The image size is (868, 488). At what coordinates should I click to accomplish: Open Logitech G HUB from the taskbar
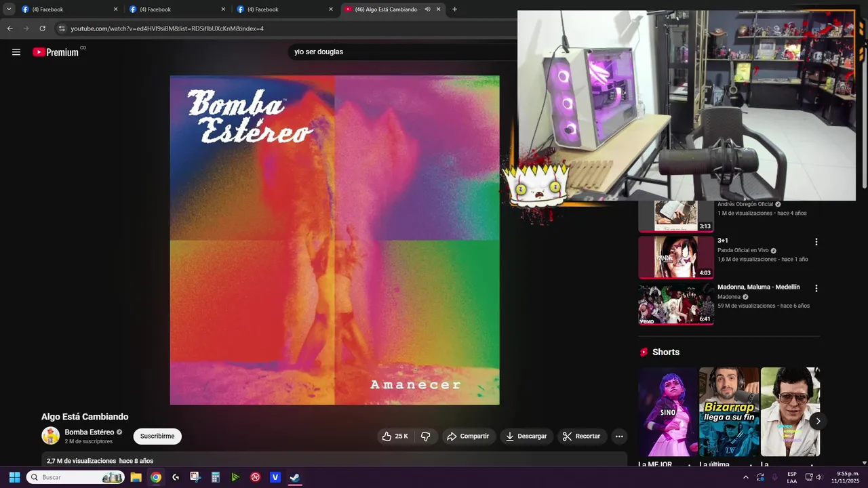(176, 477)
